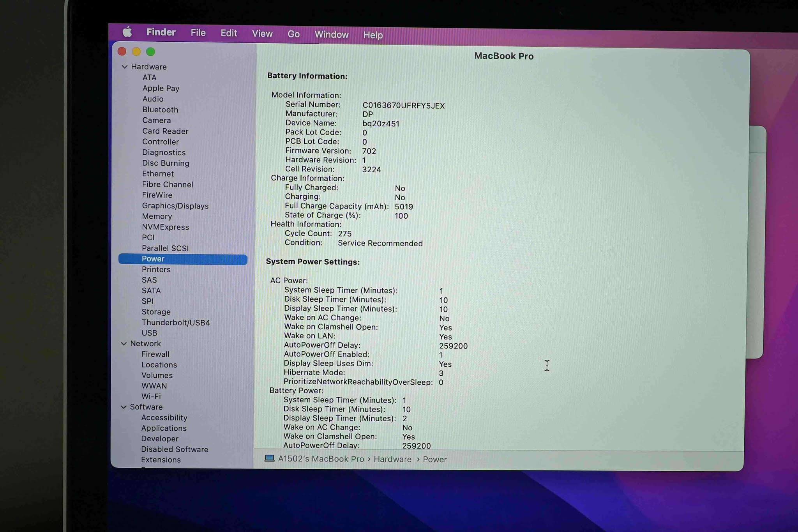Select Storage in the sidebar
Image resolution: width=798 pixels, height=532 pixels.
coord(156,312)
